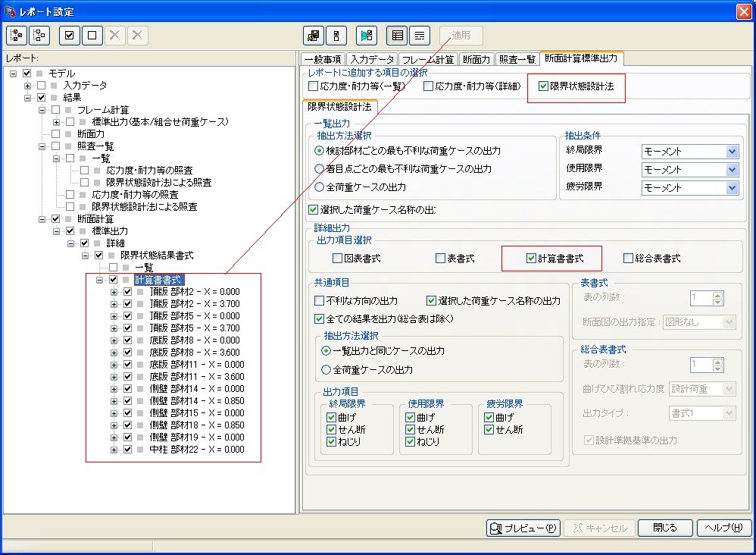This screenshot has height=555, width=756.
Task: Click the 適用 button
Action: click(461, 35)
